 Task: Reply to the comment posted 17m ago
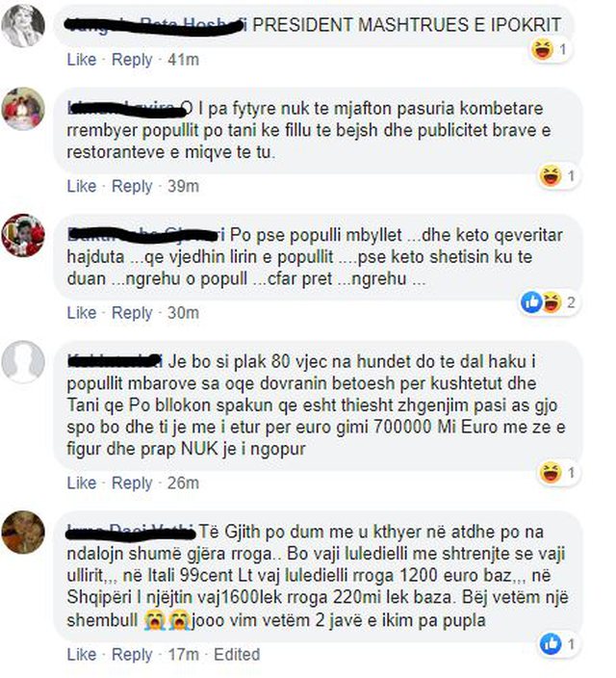point(132,655)
